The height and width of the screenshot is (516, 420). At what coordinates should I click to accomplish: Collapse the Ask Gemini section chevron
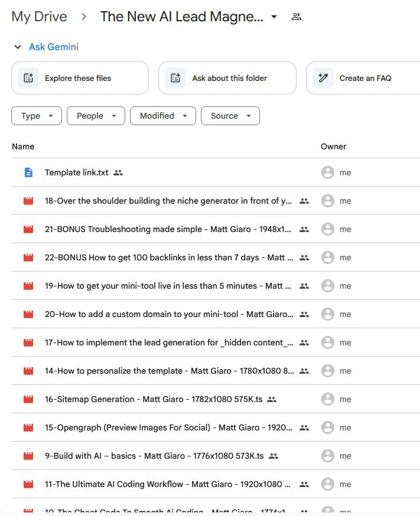pos(18,47)
